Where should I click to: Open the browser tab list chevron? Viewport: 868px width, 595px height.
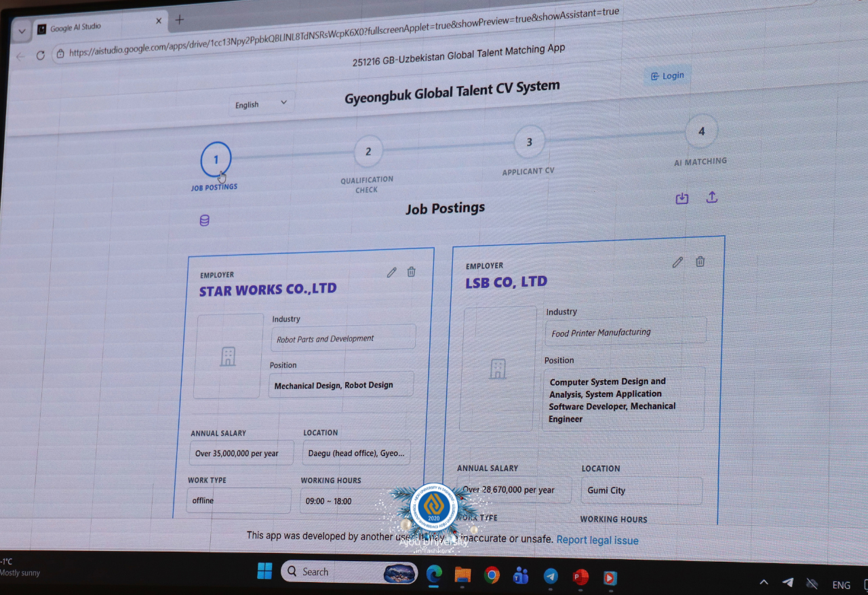(x=22, y=31)
